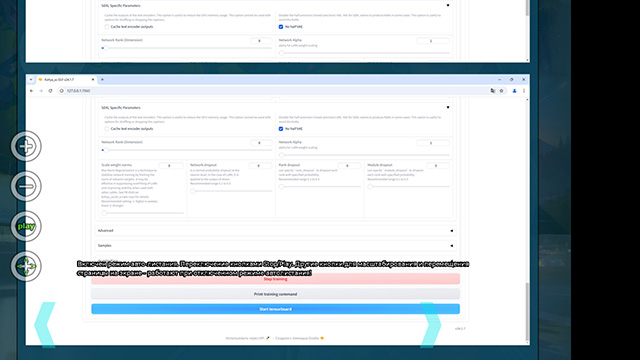Open a new tab with the plus button
Viewport: 640px width, 360px height.
click(x=102, y=80)
